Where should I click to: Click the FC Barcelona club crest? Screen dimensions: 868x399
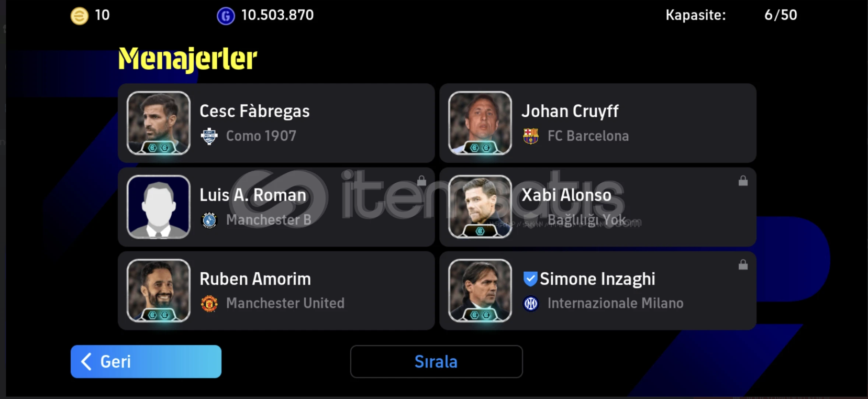pos(531,136)
